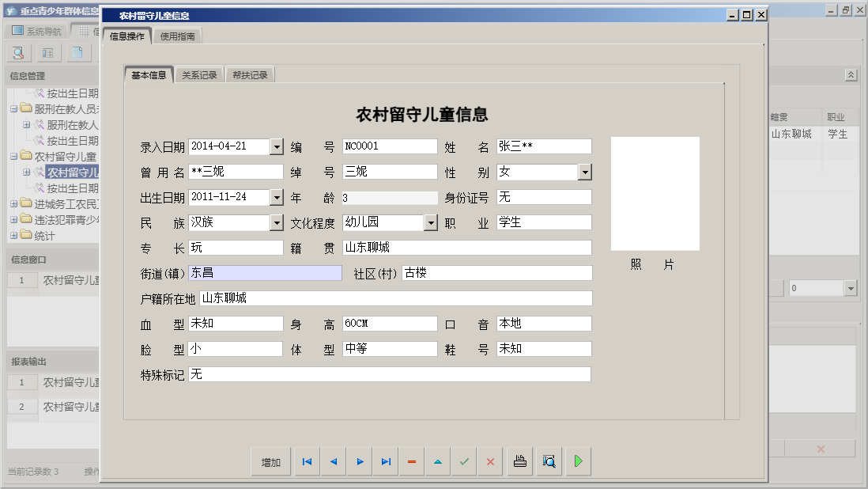Click the 增加 add button
Viewport: 868px width, 489px height.
270,461
